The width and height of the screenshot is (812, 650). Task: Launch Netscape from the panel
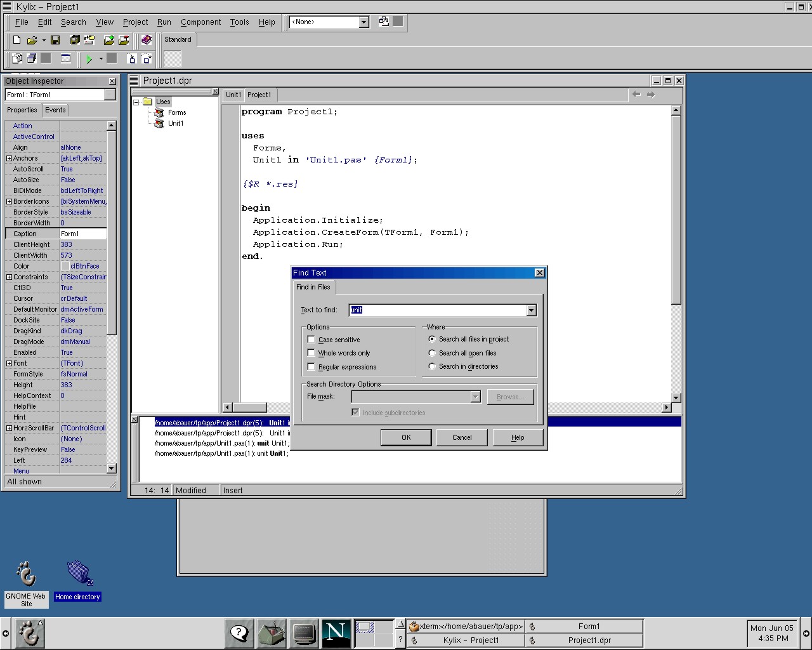tap(336, 633)
